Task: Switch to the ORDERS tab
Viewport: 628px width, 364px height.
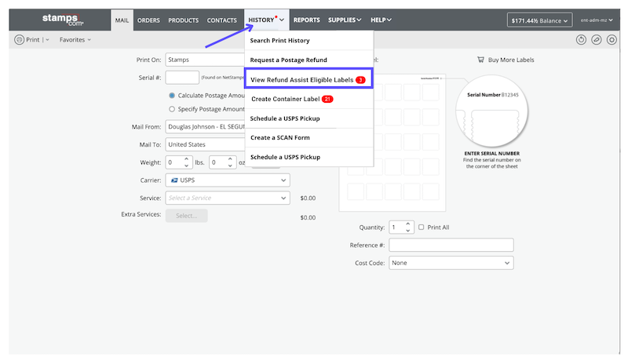Action: pyautogui.click(x=148, y=20)
